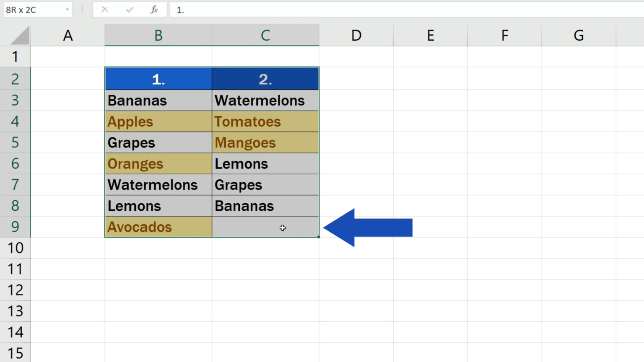Image resolution: width=644 pixels, height=362 pixels.
Task: Select the cell containing Avocados
Action: coord(158,227)
